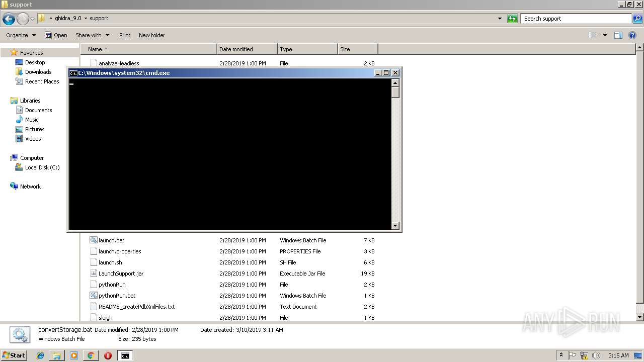Sort files by Name column

coord(149,49)
